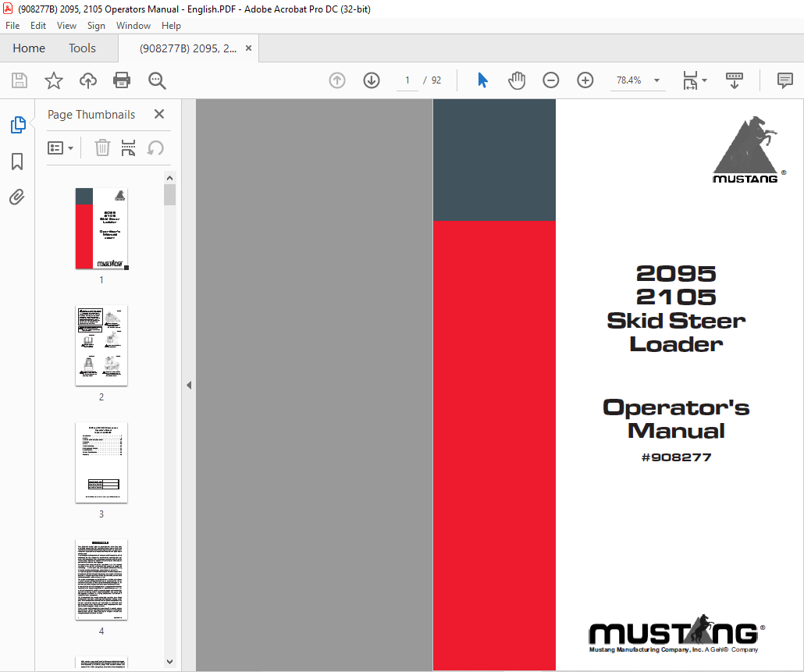Click the Save file icon
The image size is (804, 672).
pos(20,80)
